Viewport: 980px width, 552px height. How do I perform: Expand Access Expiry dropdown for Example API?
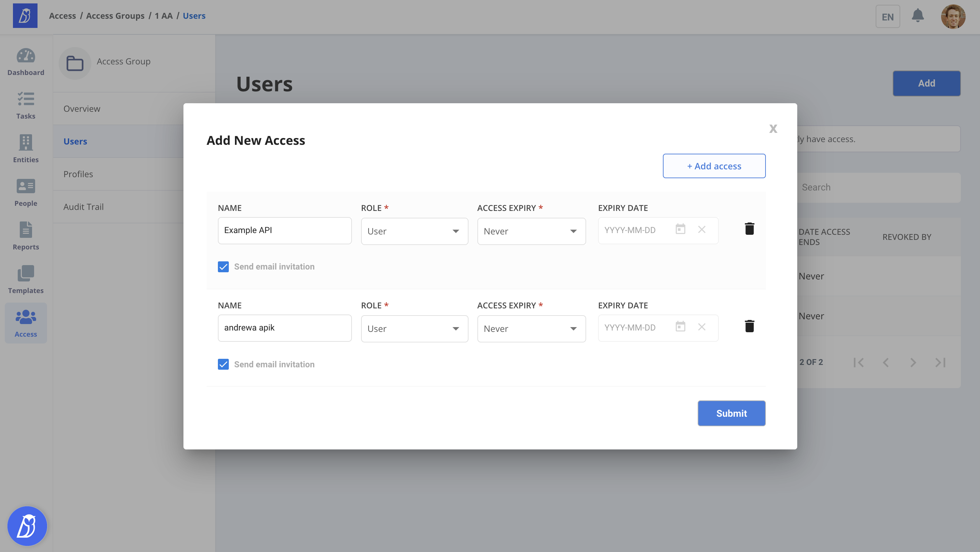click(531, 231)
